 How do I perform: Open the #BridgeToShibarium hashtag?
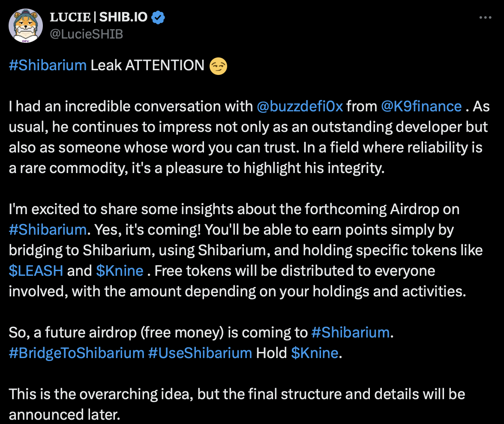77,353
